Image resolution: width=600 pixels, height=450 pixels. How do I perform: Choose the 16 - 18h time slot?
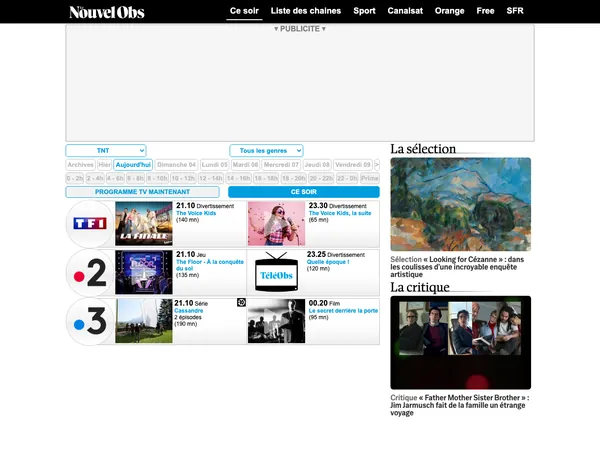266,178
